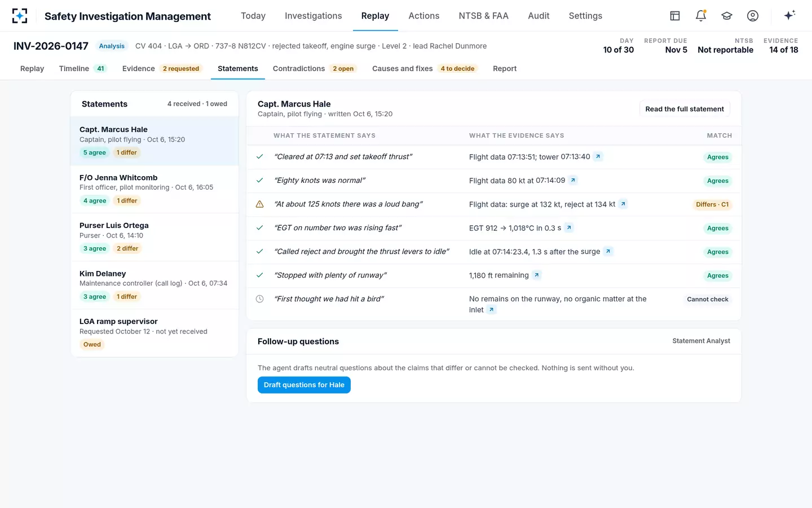Open Investigations in the top navigation
This screenshot has width=812, height=508.
314,16
